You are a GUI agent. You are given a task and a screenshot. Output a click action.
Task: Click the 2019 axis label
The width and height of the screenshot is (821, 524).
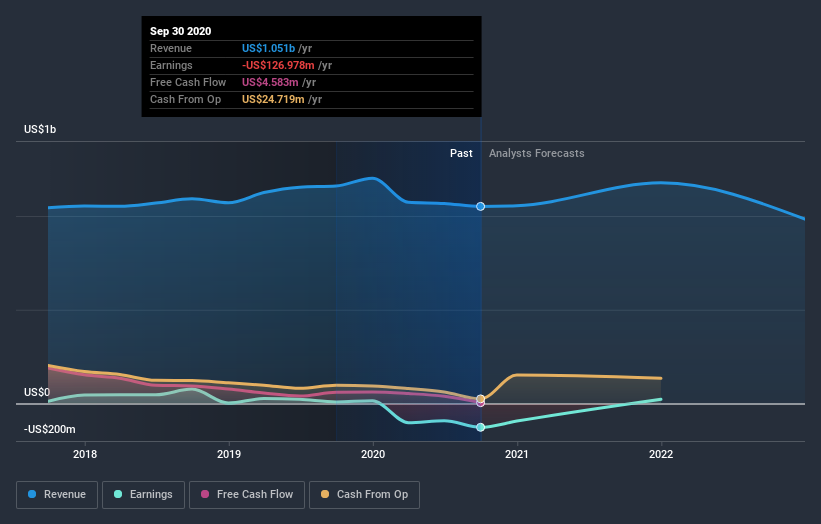pos(229,454)
